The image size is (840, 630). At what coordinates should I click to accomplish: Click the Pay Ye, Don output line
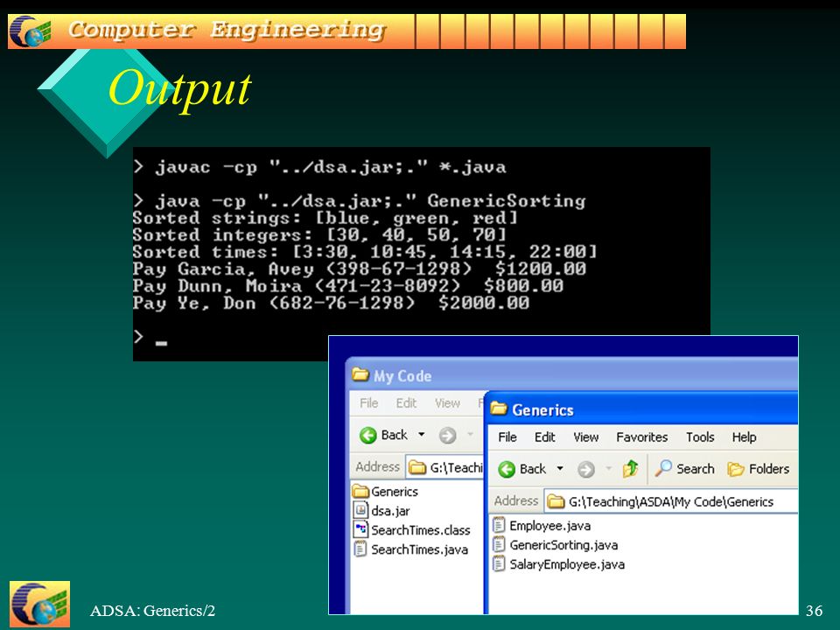[x=331, y=304]
